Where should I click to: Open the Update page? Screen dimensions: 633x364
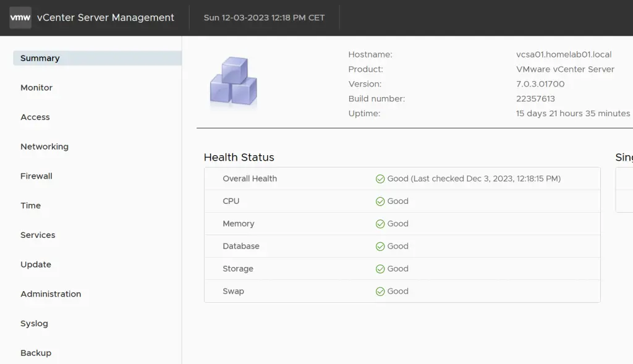coord(35,264)
